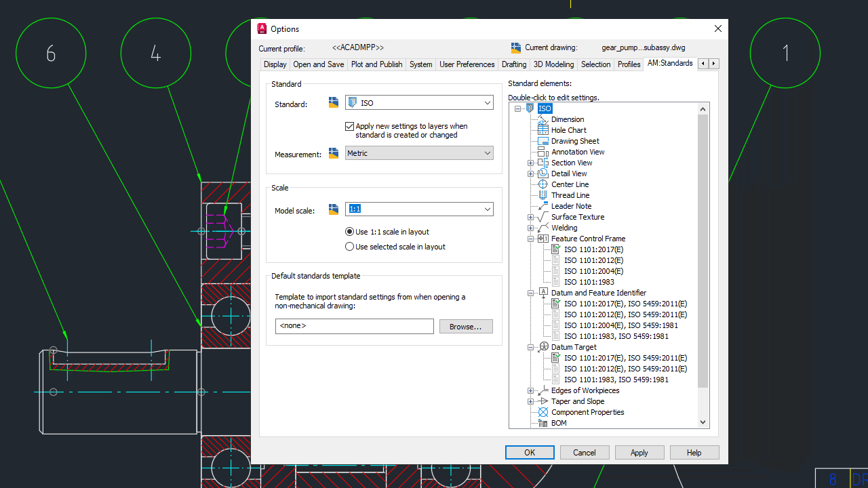868x488 pixels.
Task: Click the Browse button for standards template
Action: point(466,326)
